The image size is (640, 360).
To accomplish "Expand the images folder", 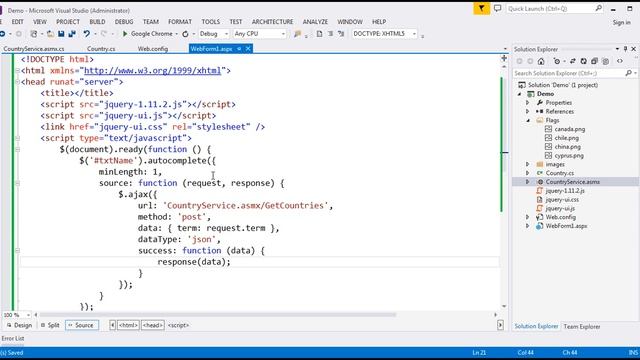I will 527,164.
